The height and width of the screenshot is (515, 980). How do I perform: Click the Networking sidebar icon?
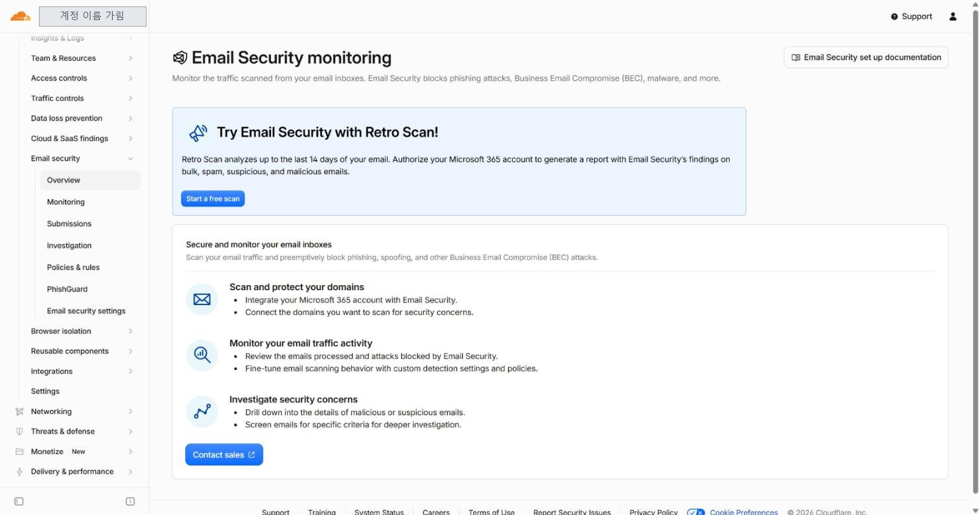point(19,411)
